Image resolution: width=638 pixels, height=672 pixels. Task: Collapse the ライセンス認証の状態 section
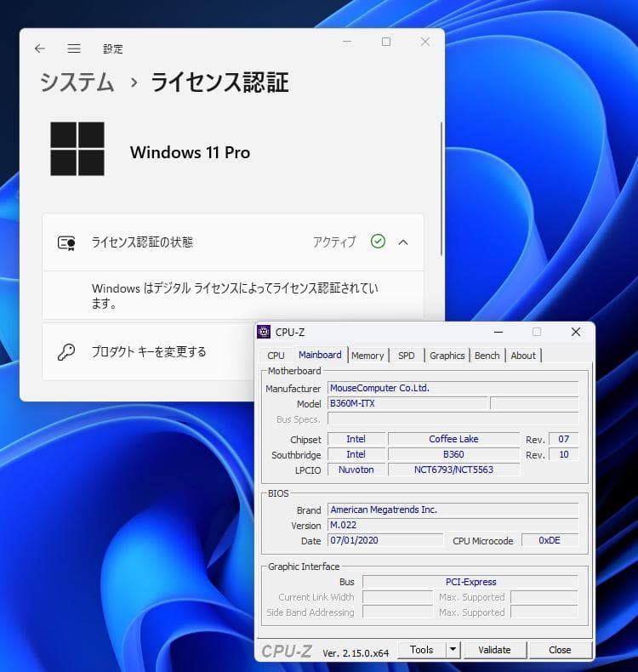point(403,242)
